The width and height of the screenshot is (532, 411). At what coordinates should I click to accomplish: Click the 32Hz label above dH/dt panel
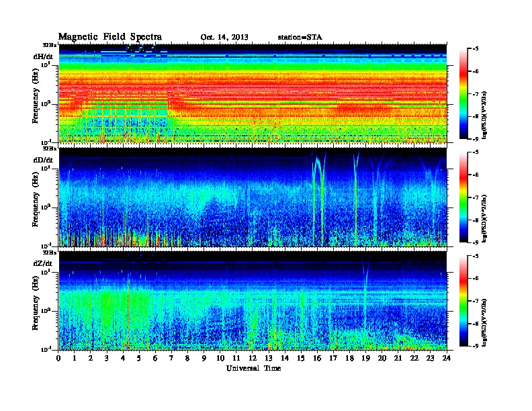(50, 44)
